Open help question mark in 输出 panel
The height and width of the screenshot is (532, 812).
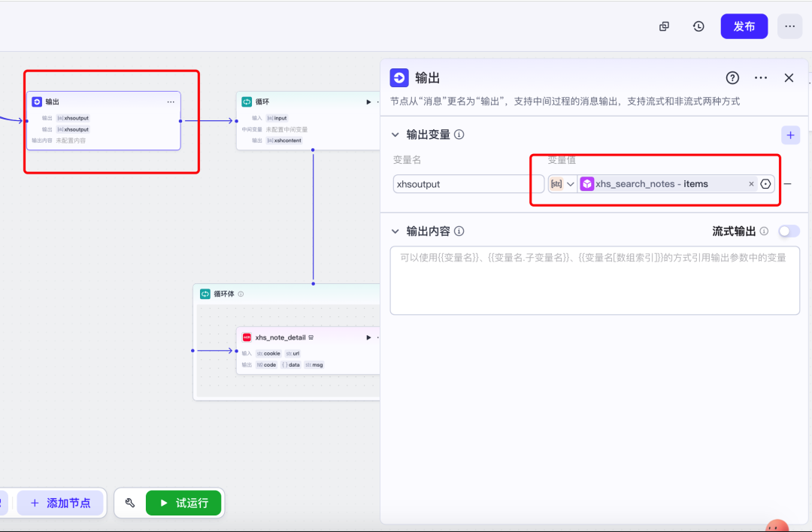tap(732, 77)
